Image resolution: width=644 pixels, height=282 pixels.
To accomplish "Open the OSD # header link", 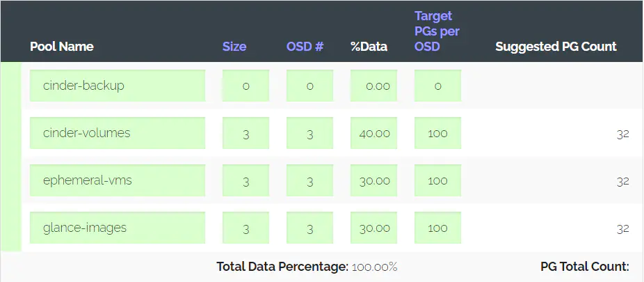I will pos(305,47).
